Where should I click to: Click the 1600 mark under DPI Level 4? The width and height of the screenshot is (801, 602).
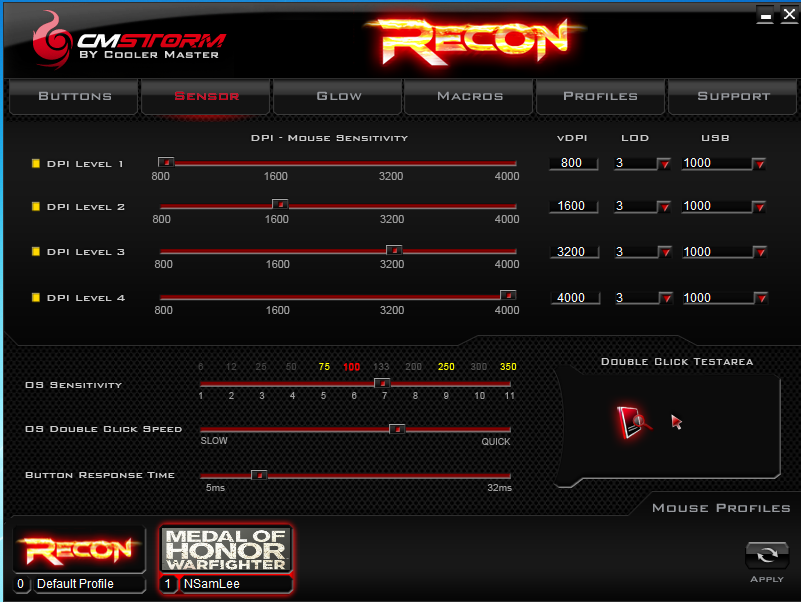(x=277, y=310)
